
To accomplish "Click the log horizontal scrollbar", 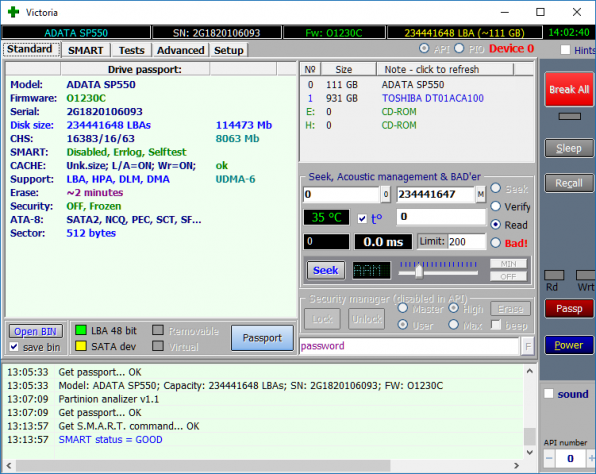I will click(203, 465).
